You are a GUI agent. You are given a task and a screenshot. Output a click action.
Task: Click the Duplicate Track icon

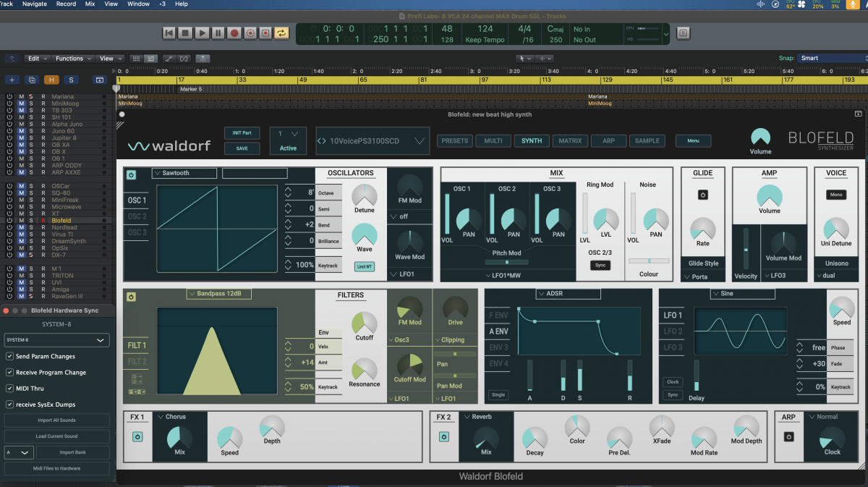point(31,80)
